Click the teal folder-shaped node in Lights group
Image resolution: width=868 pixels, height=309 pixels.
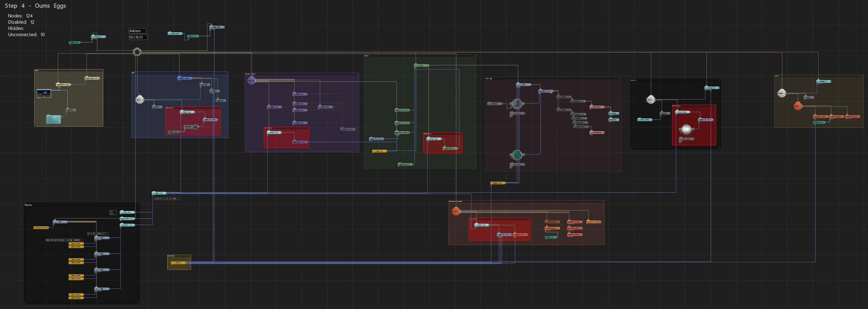[53, 119]
